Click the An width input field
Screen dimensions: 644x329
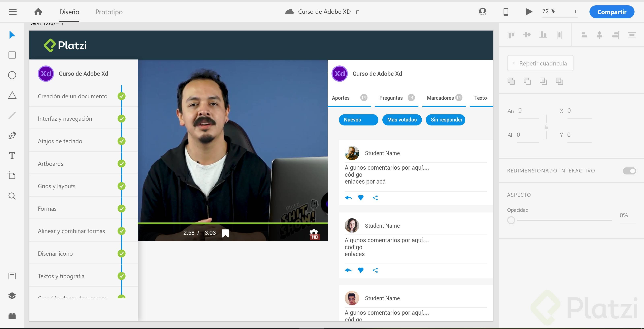[528, 111]
